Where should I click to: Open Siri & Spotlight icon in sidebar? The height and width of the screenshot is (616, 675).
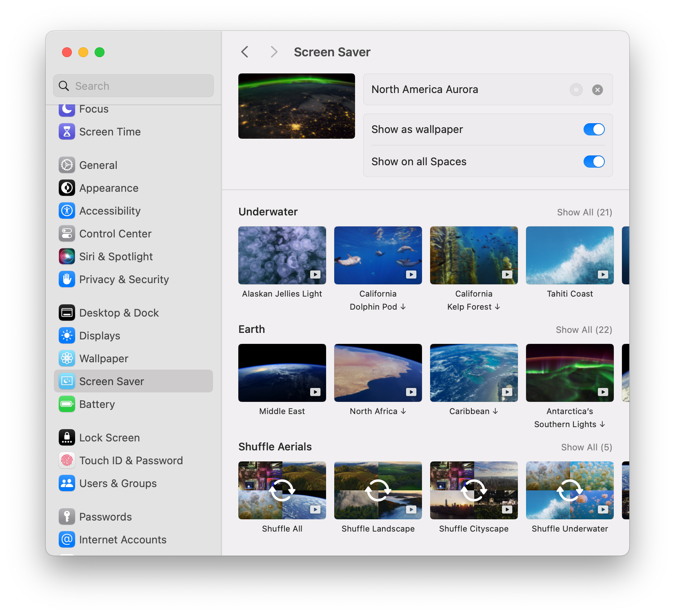[x=67, y=257]
